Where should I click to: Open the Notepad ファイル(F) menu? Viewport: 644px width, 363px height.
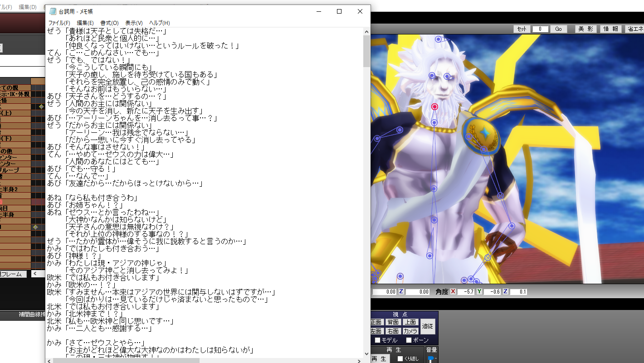tap(59, 23)
